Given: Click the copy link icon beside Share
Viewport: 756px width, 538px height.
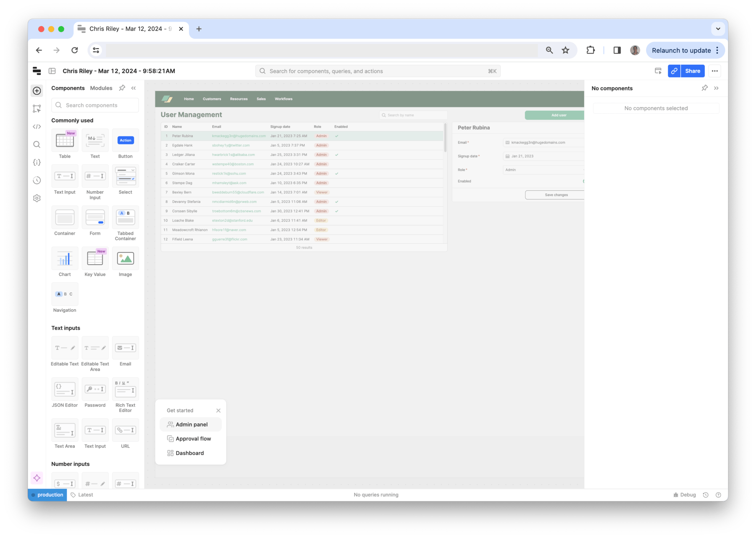Looking at the screenshot, I should click(674, 71).
